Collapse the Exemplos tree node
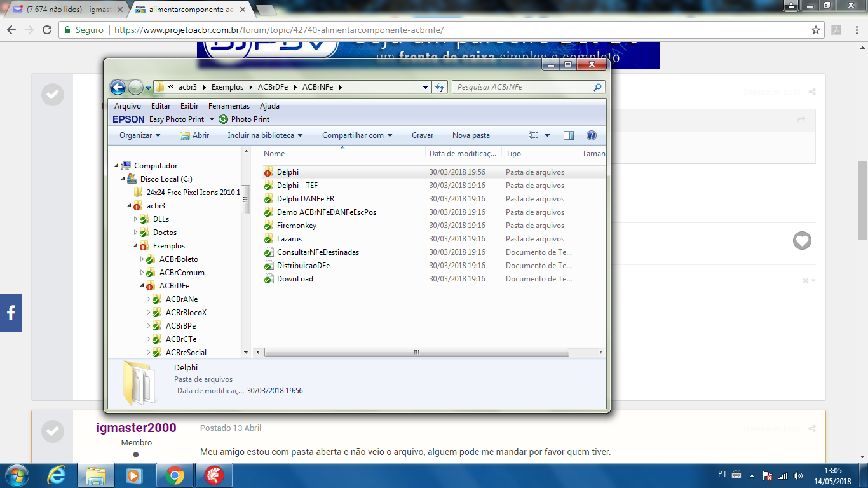868x488 pixels. (x=135, y=246)
